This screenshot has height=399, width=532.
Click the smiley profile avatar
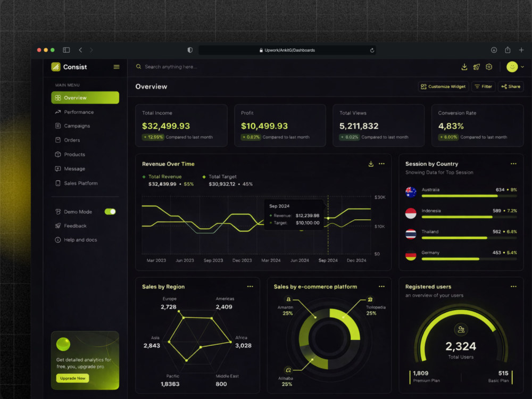pyautogui.click(x=512, y=67)
